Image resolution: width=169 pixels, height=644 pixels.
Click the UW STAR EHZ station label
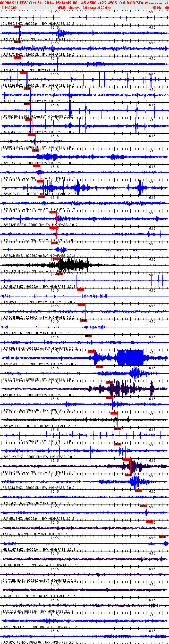(13, 225)
